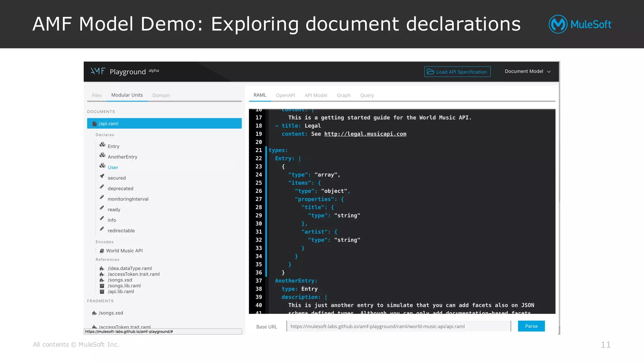Click the 'AnotherEntry:' line in the editor

coord(296,281)
